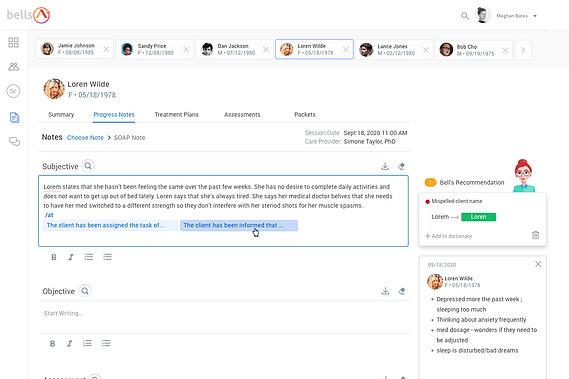Toggle bold formatting under Subjective editor

point(54,257)
